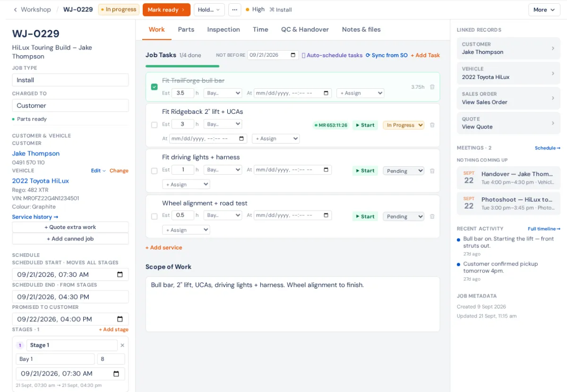Switch to the Parts tab
The height and width of the screenshot is (392, 567).
(186, 29)
